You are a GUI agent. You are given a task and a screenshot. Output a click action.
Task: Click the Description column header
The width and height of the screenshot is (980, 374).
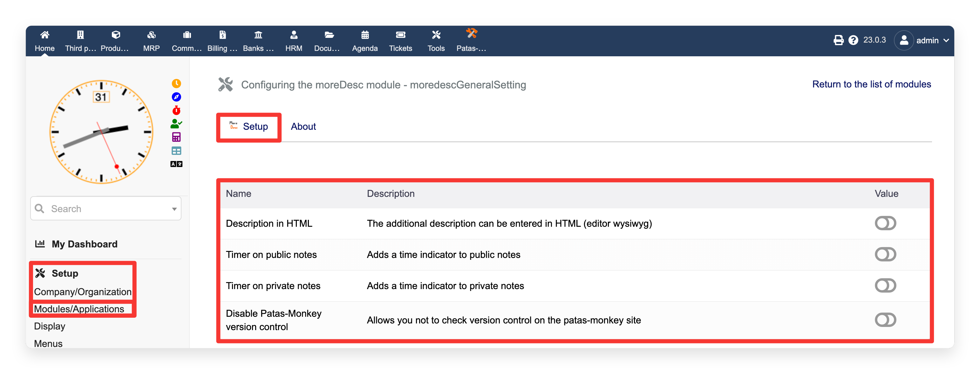point(391,193)
